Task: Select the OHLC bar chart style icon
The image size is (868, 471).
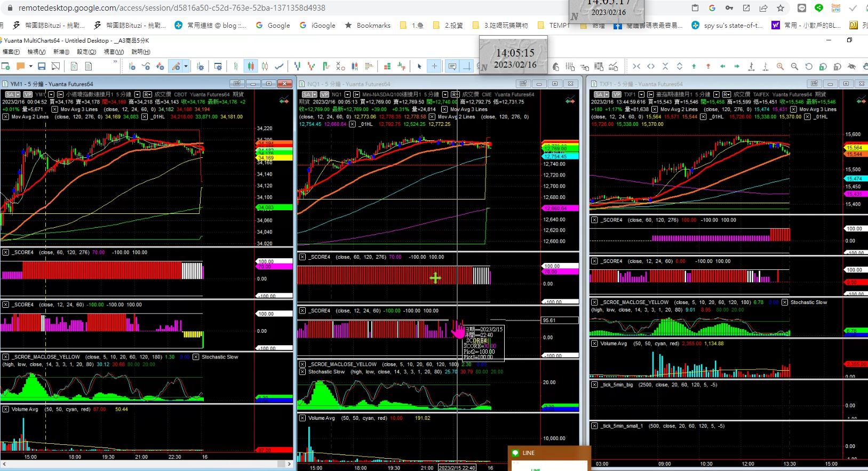Action: coord(236,66)
